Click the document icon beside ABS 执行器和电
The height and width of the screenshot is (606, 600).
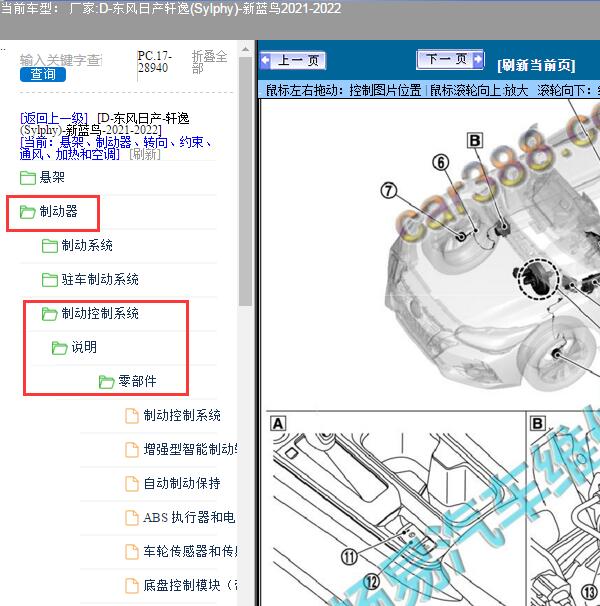132,518
